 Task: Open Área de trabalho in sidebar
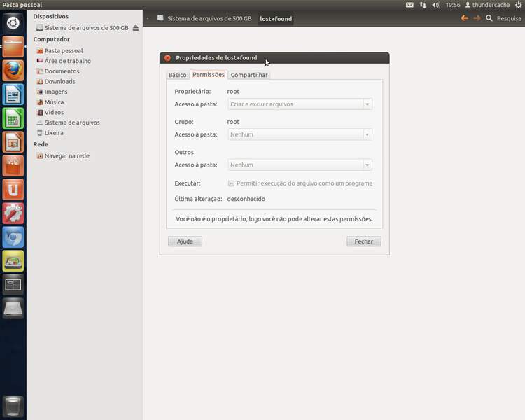click(64, 61)
